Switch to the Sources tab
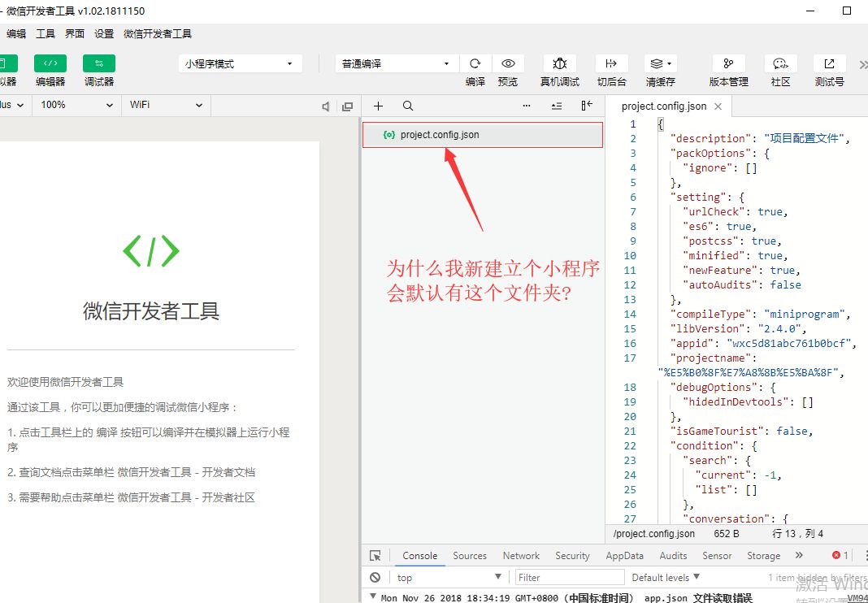Screen dimensions: 868x603 coord(470,555)
